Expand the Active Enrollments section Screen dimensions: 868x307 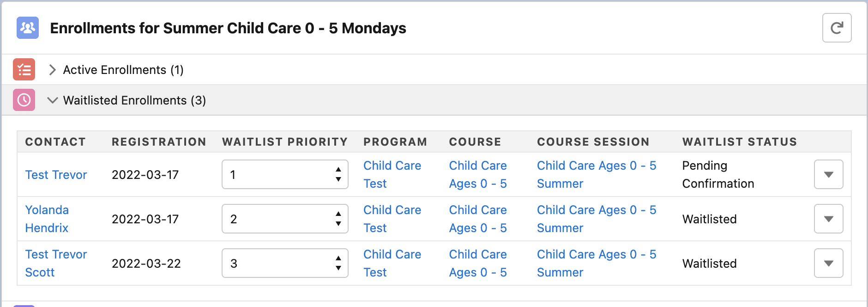coord(52,69)
